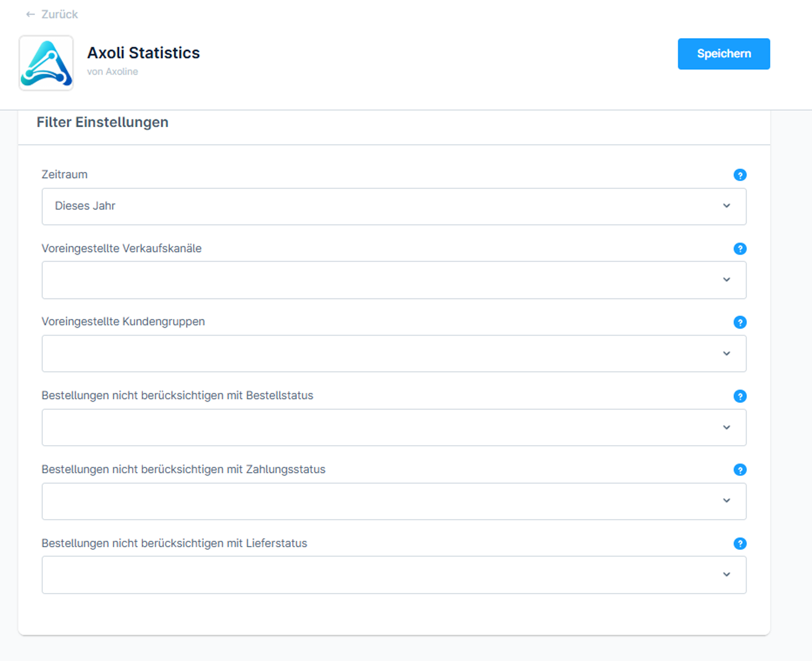The image size is (812, 661).
Task: Go back via the Zurück link
Action: [x=52, y=14]
